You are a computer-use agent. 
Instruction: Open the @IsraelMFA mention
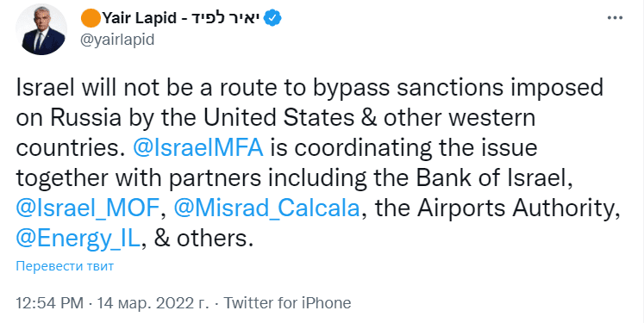click(198, 148)
